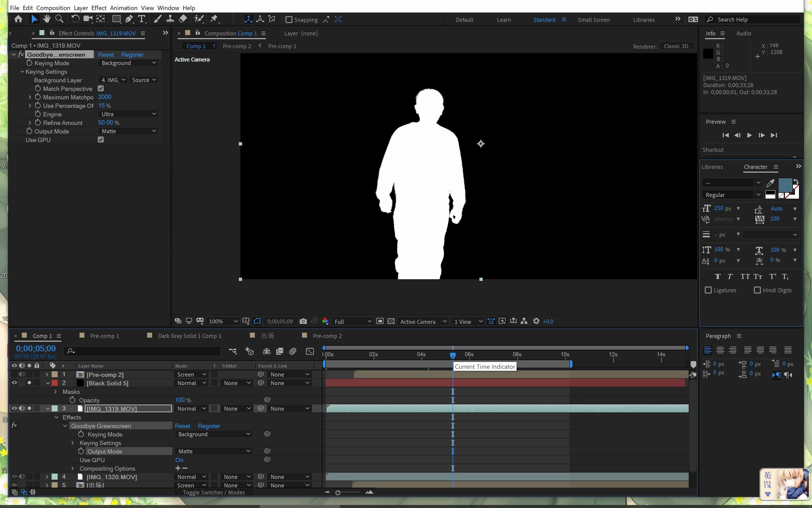Reset Goodbye Greenscreen in Effect Controls

[x=106, y=54]
